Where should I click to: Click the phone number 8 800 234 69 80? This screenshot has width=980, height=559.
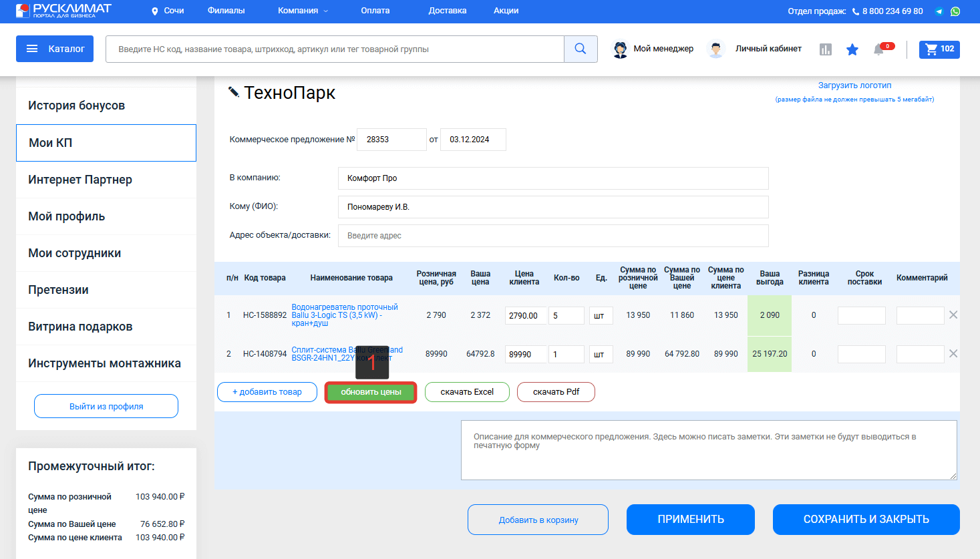pyautogui.click(x=892, y=11)
